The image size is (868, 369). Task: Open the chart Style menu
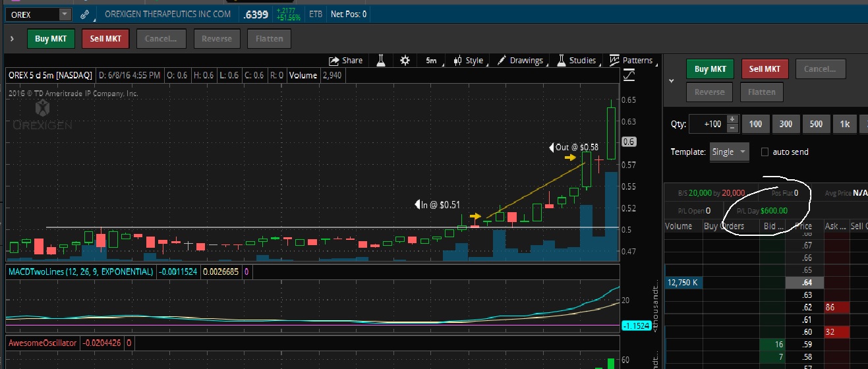click(x=468, y=61)
